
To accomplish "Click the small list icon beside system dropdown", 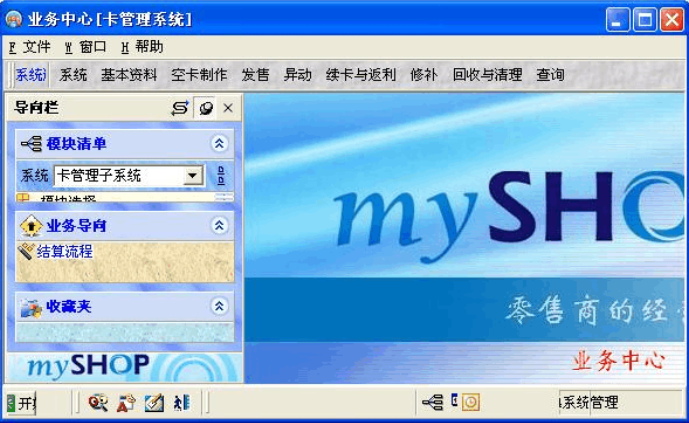I will click(221, 176).
